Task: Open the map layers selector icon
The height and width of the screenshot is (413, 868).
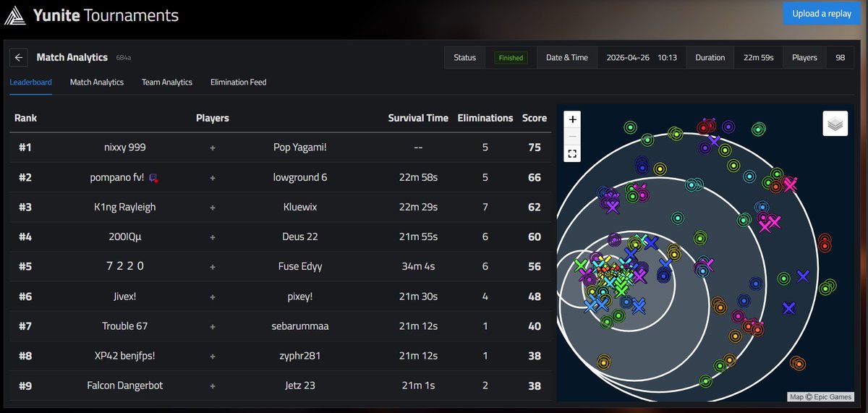Action: 835,124
